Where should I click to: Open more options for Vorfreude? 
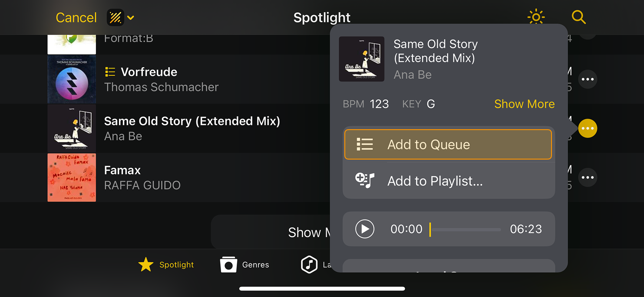588,79
